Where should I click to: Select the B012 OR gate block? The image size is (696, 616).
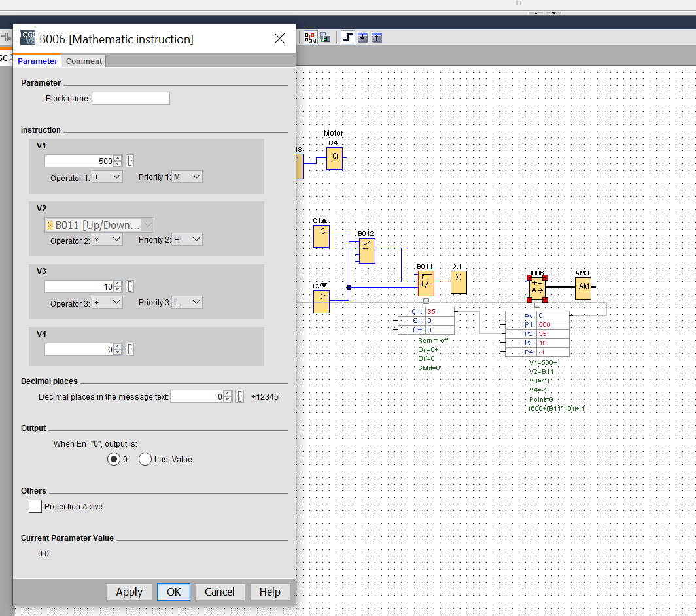[x=366, y=250]
